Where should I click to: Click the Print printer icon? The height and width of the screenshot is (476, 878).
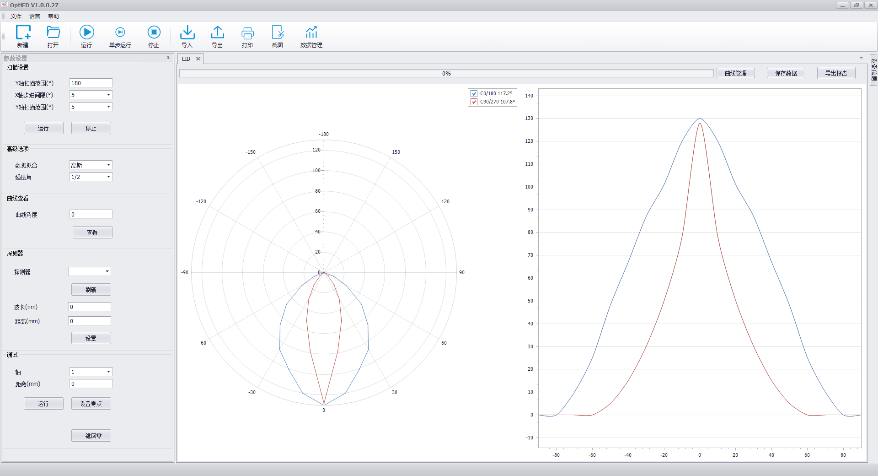(x=247, y=33)
